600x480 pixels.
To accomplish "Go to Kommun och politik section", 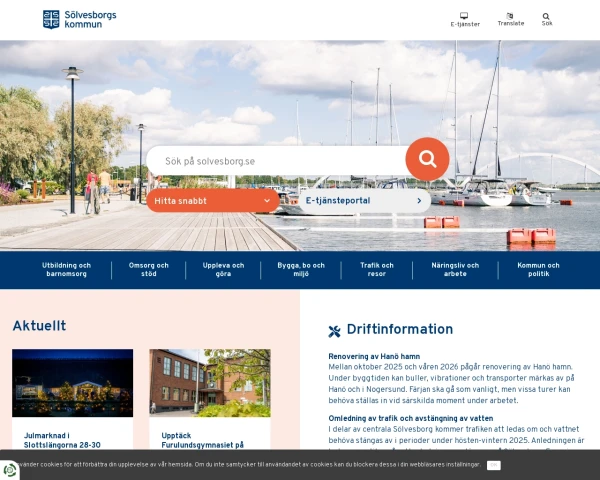I will [538, 269].
